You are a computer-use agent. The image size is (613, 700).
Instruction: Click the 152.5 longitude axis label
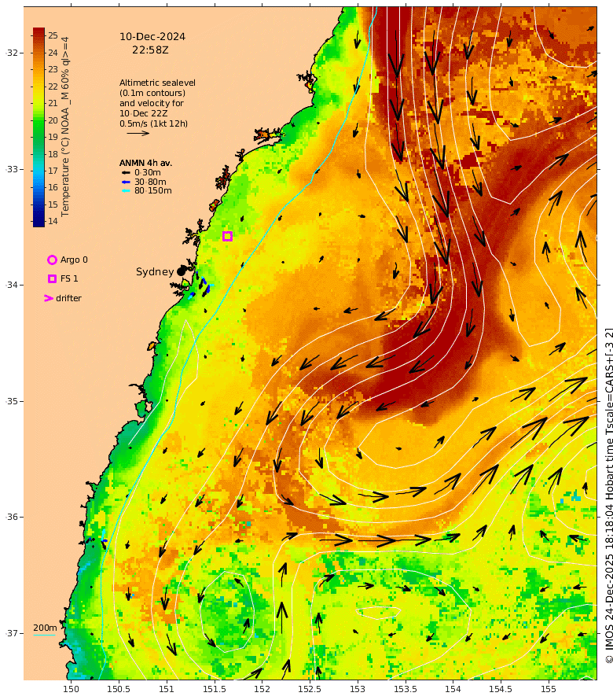310,689
